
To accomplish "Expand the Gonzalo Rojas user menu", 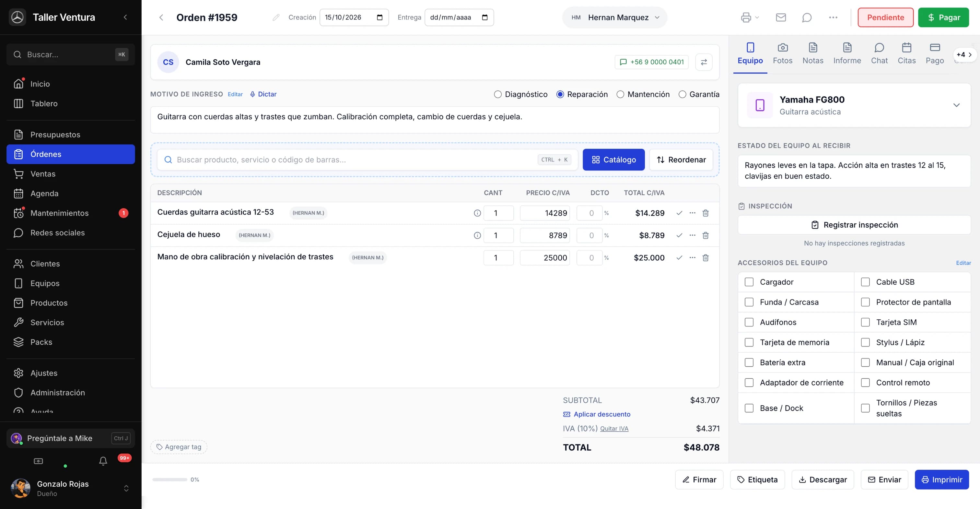I will click(x=126, y=489).
